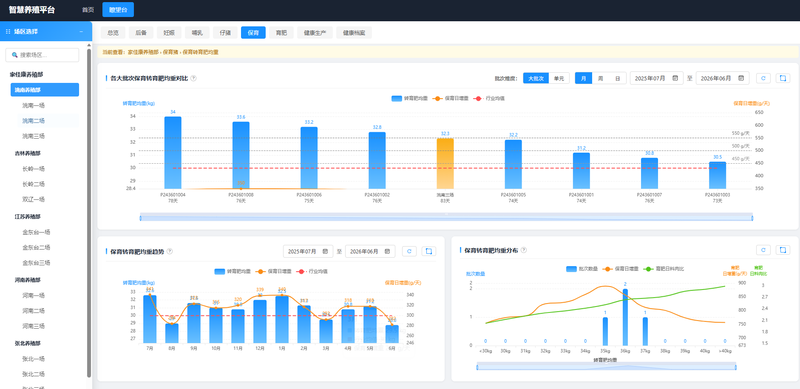
Task: Expand the 吉林养殖部 group in the tree
Action: point(28,153)
